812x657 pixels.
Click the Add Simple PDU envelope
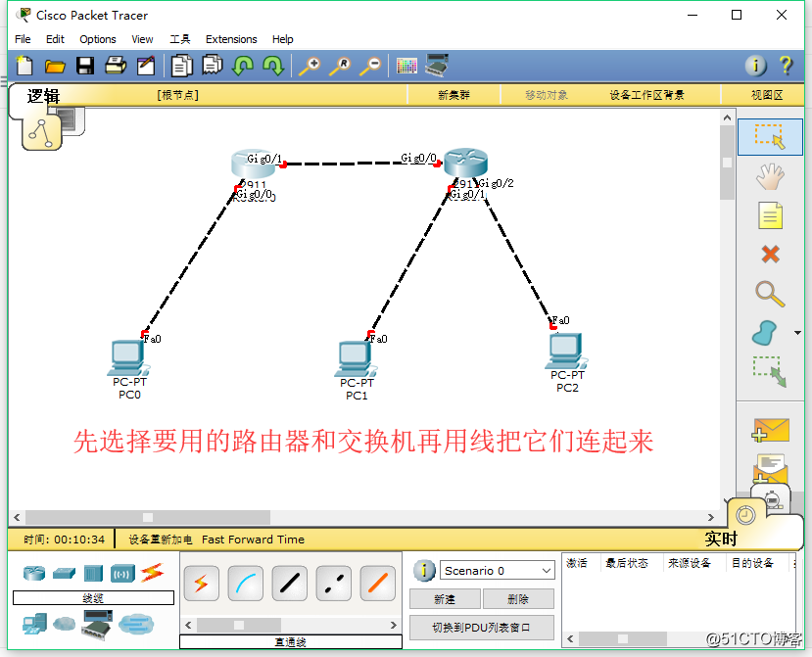pos(770,430)
